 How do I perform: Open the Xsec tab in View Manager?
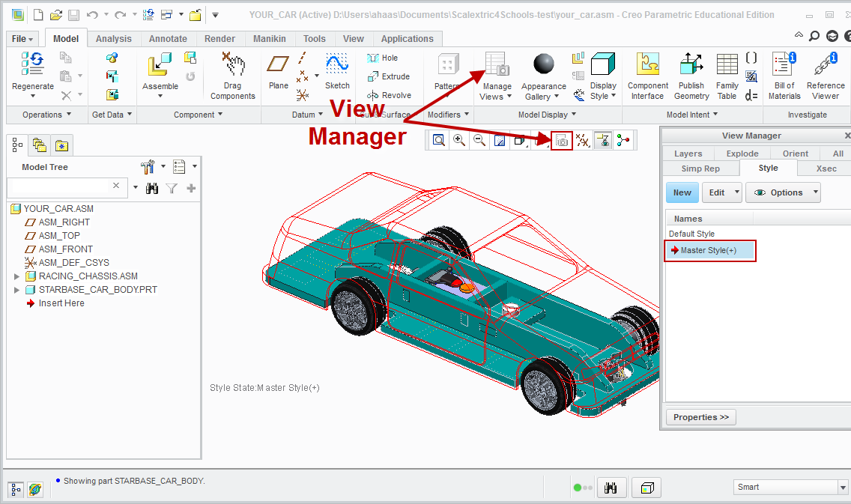pos(826,168)
